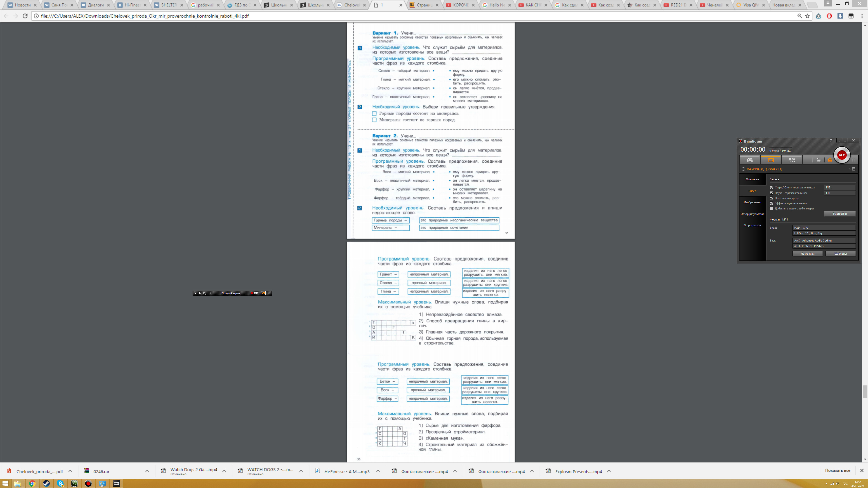The width and height of the screenshot is (868, 488).
Task: Bookmark page with star icon in address bar
Action: (807, 16)
